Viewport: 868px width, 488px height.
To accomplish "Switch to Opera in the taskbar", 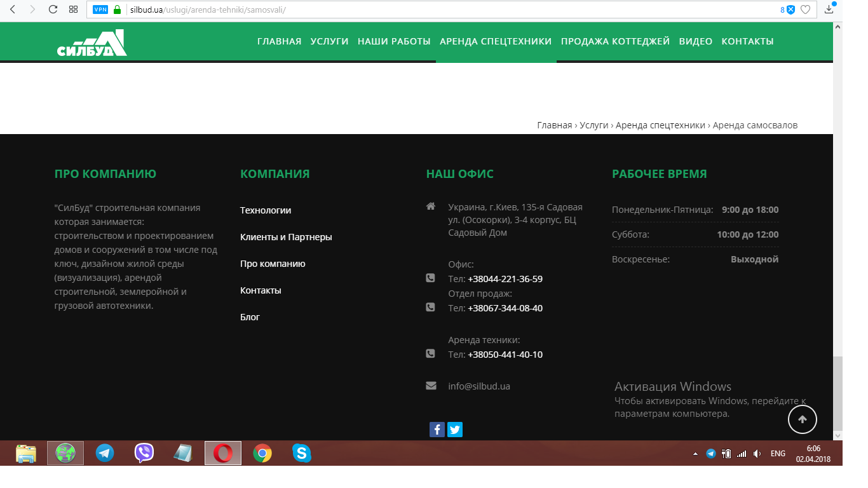I will click(x=223, y=453).
